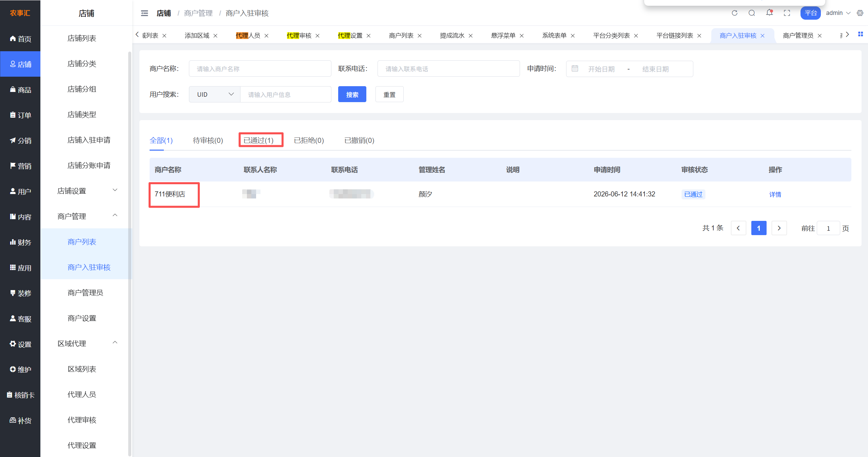Open 核销卡 section in the main sidebar
Screen dimensions: 868x457
20,395
